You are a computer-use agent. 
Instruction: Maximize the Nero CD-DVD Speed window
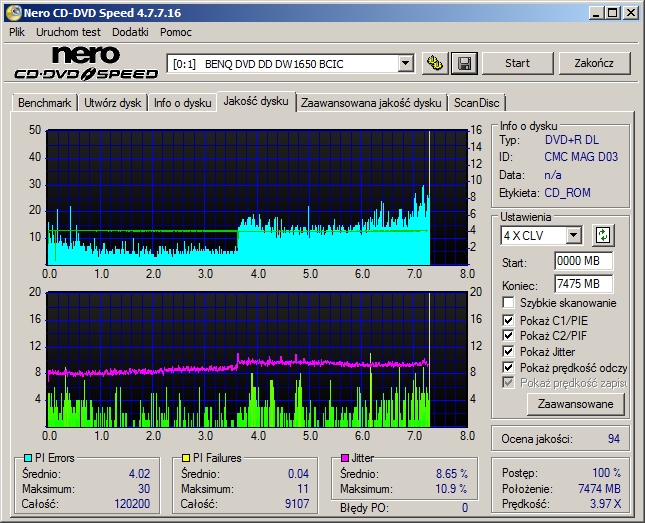click(x=613, y=13)
